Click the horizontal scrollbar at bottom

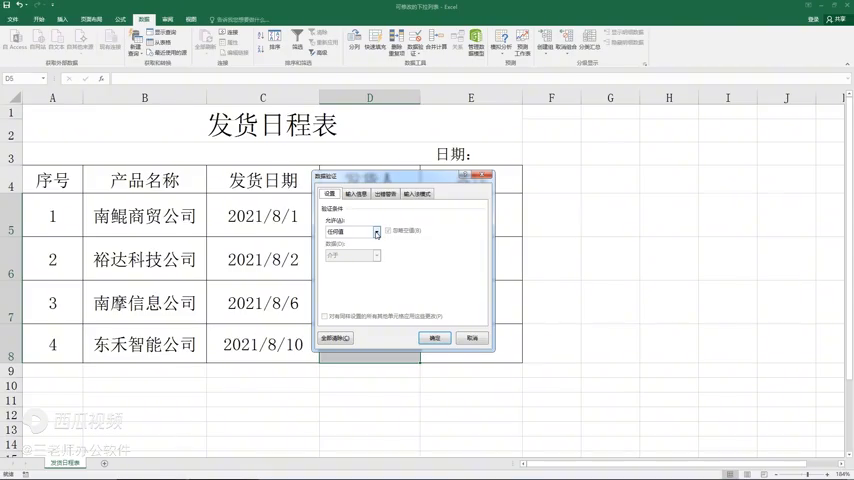pos(667,464)
